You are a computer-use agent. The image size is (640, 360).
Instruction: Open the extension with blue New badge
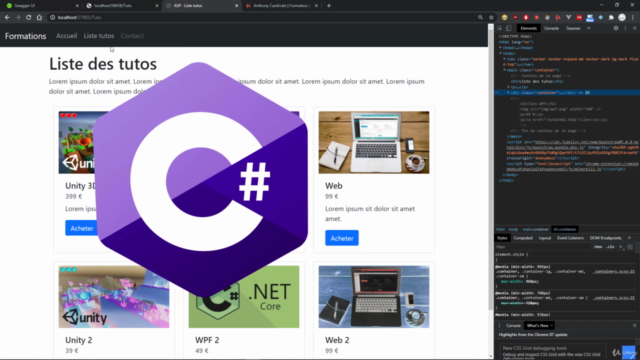[590, 18]
